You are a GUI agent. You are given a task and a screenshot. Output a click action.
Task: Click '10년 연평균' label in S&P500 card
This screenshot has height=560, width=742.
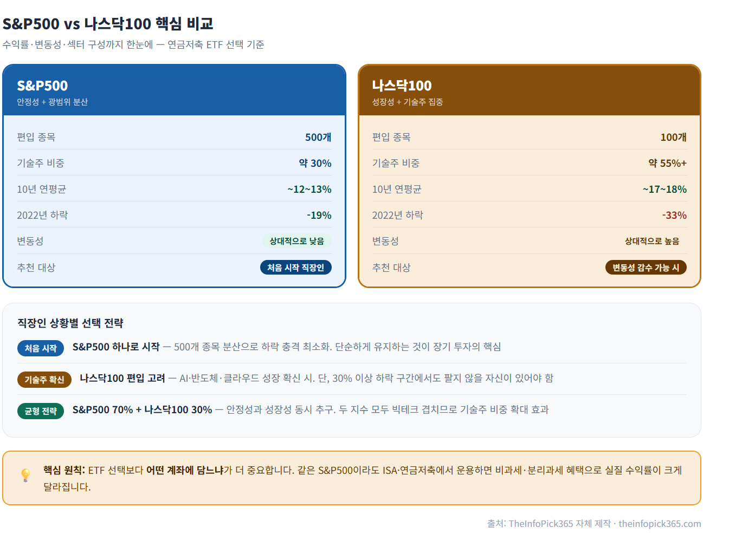point(41,189)
